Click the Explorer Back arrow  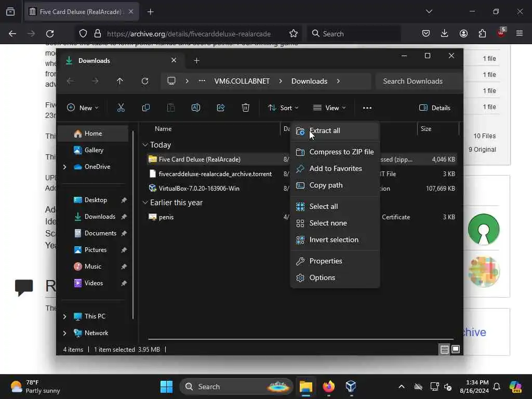tap(70, 81)
